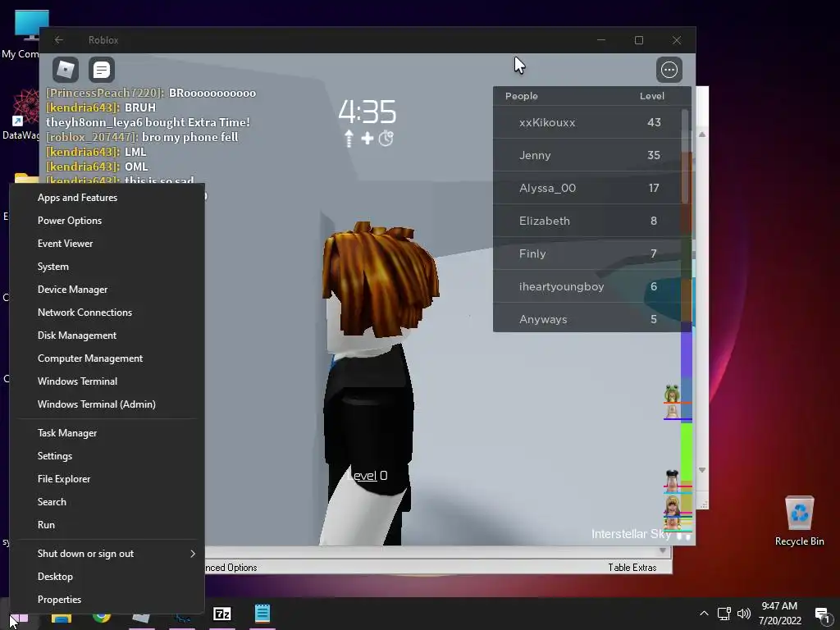Click scroll-up arrow of background window scrollbar
The image size is (840, 630).
(702, 135)
